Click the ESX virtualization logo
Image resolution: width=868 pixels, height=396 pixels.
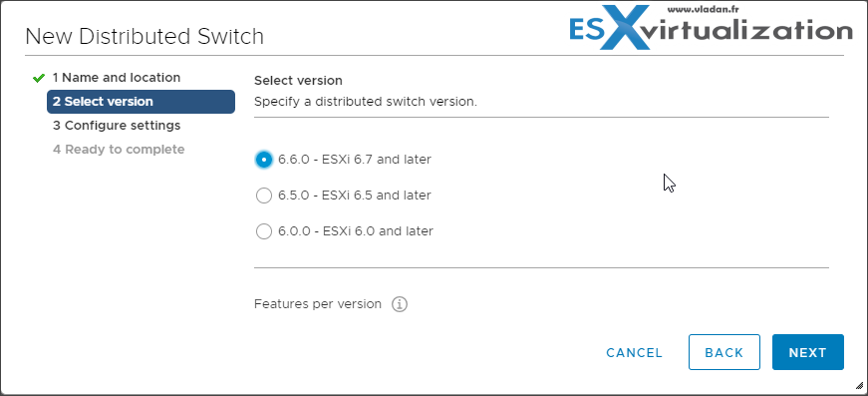[711, 28]
